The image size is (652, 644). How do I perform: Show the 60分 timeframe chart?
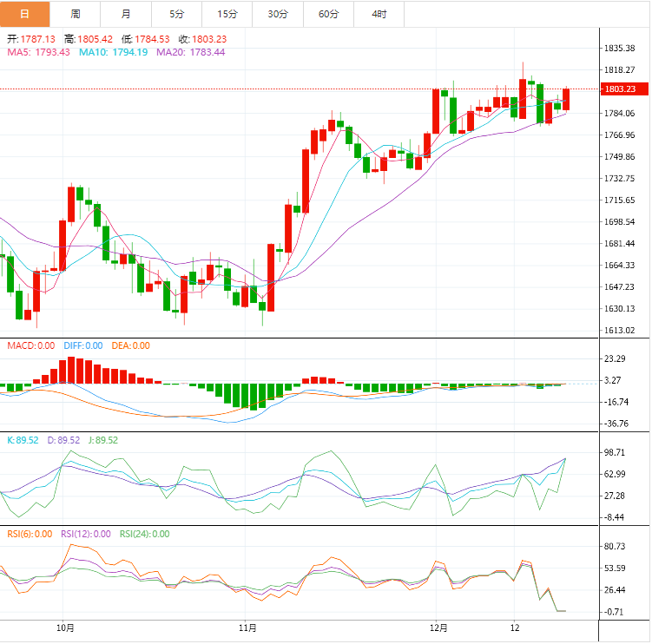[x=329, y=14]
